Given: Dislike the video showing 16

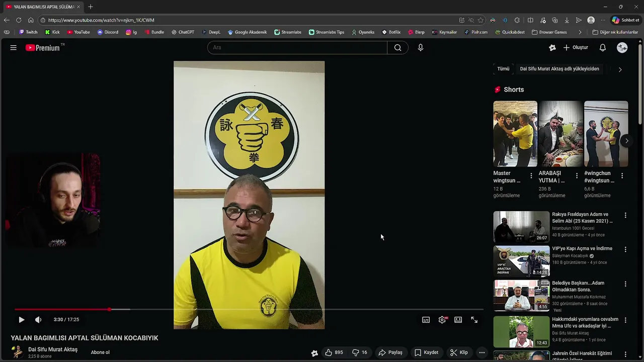Looking at the screenshot, I should click(360, 352).
